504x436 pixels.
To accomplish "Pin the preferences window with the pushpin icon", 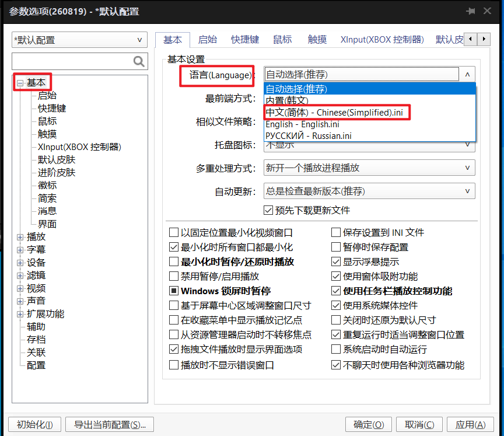I will pos(471,11).
